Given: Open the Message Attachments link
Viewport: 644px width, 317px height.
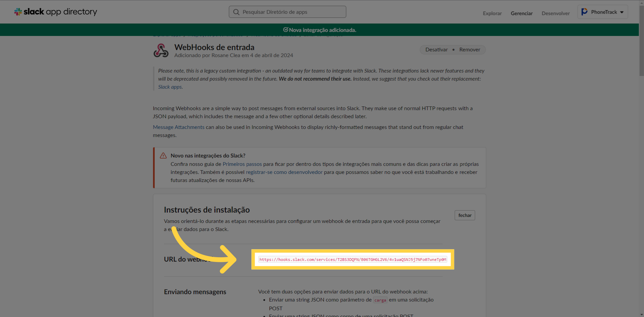Looking at the screenshot, I should [x=179, y=127].
